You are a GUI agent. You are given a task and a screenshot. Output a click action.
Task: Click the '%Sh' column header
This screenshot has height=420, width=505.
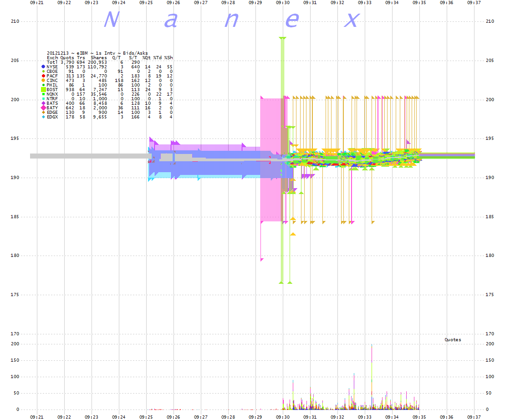168,58
